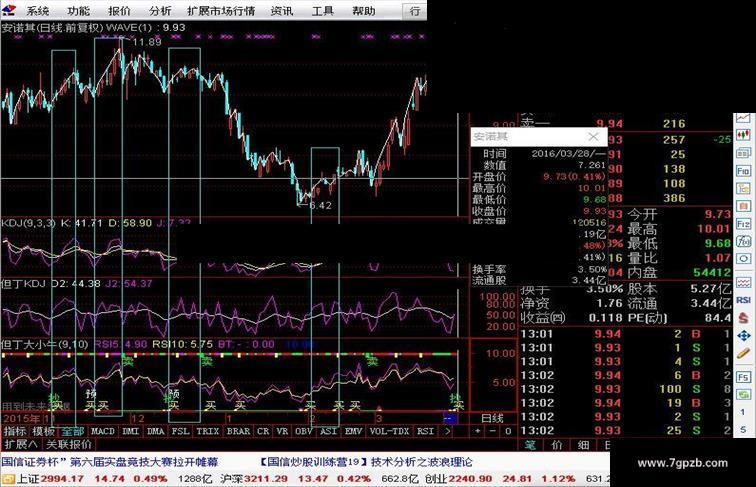Select the CR indicator tab

click(263, 431)
